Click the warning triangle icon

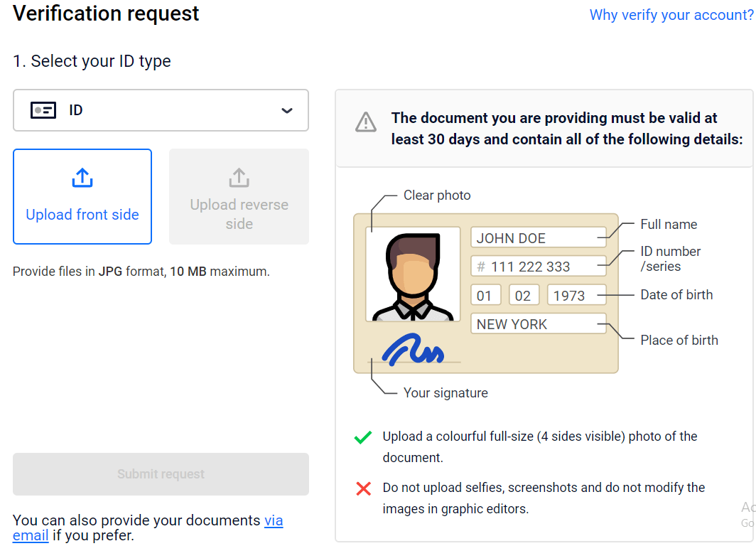point(366,122)
